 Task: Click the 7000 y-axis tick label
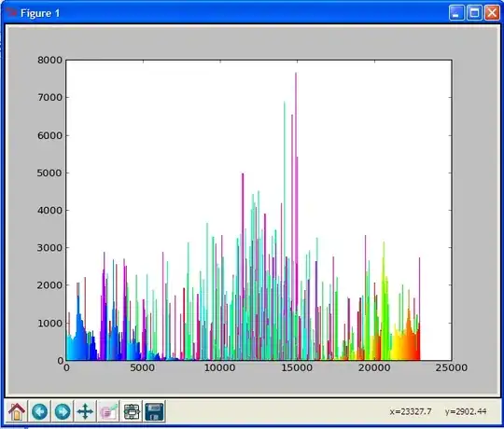(49, 97)
